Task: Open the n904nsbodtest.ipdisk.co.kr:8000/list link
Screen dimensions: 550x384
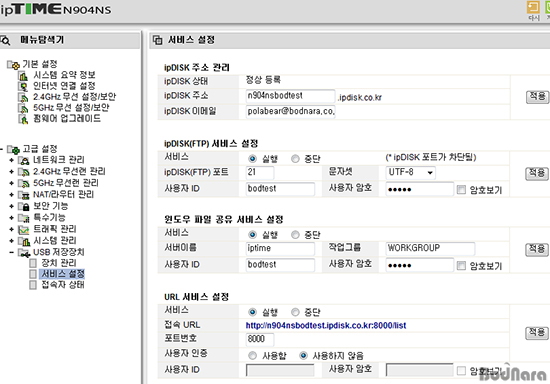Action: [326, 325]
